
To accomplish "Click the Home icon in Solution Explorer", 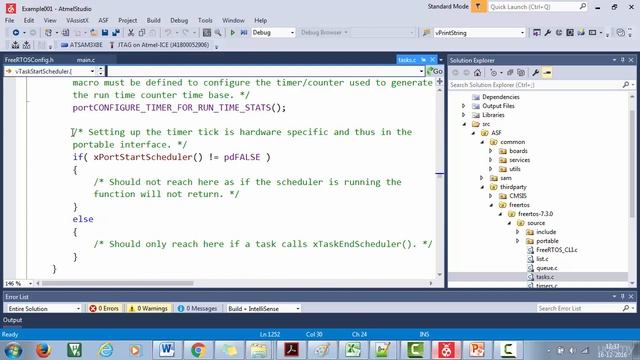I will 477,73.
